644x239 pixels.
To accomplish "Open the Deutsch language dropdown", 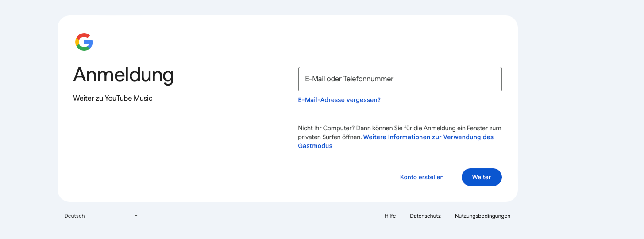I will [101, 216].
